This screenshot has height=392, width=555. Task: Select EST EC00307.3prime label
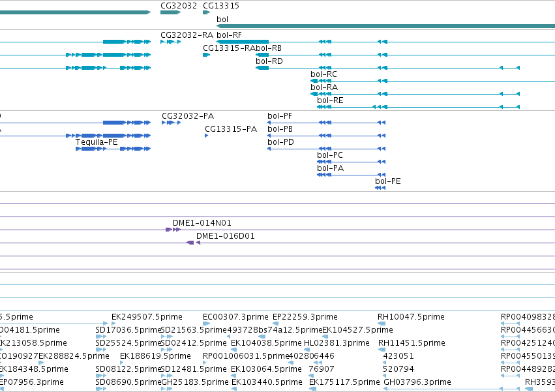(x=235, y=317)
